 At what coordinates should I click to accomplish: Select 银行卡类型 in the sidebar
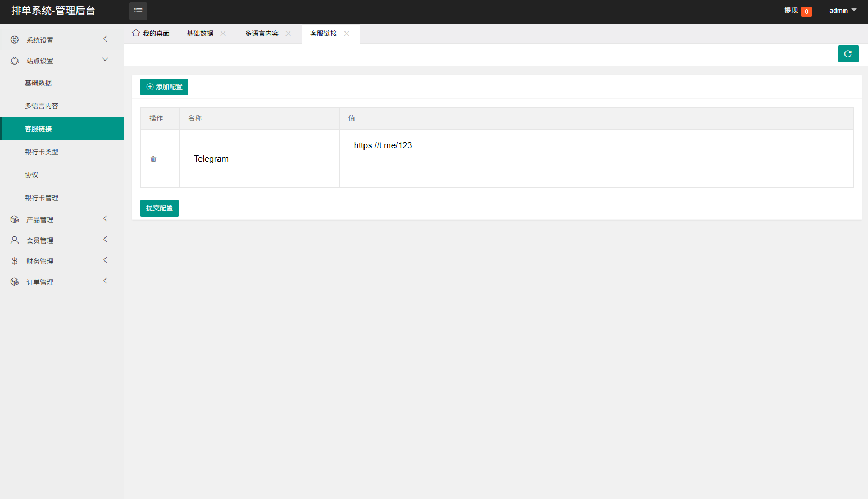coord(42,152)
